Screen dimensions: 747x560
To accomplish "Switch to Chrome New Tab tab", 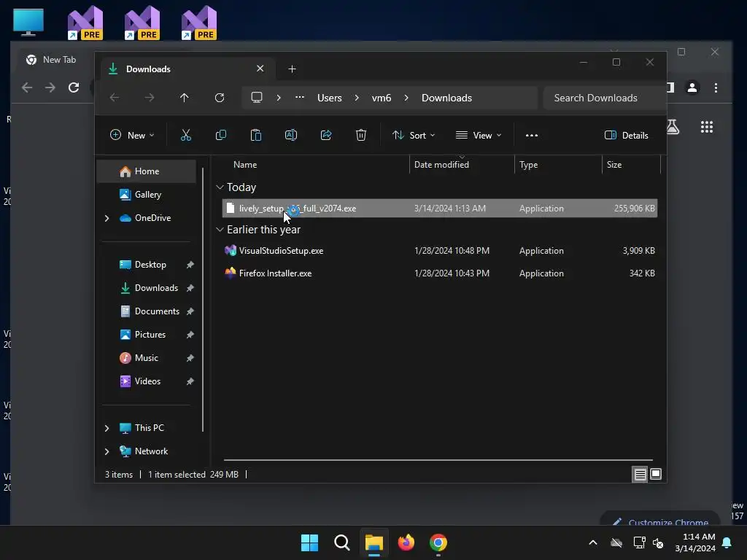I will tap(52, 60).
